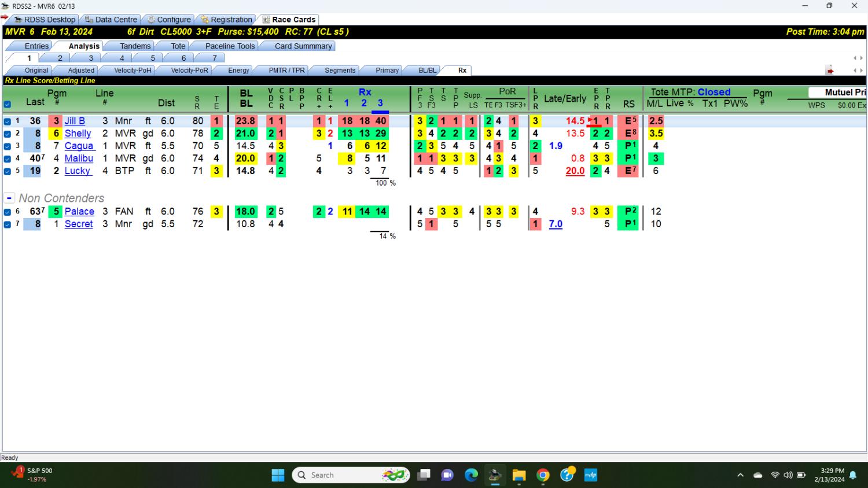Open the notification bell in the taskbar
The height and width of the screenshot is (488, 868).
coord(853,475)
